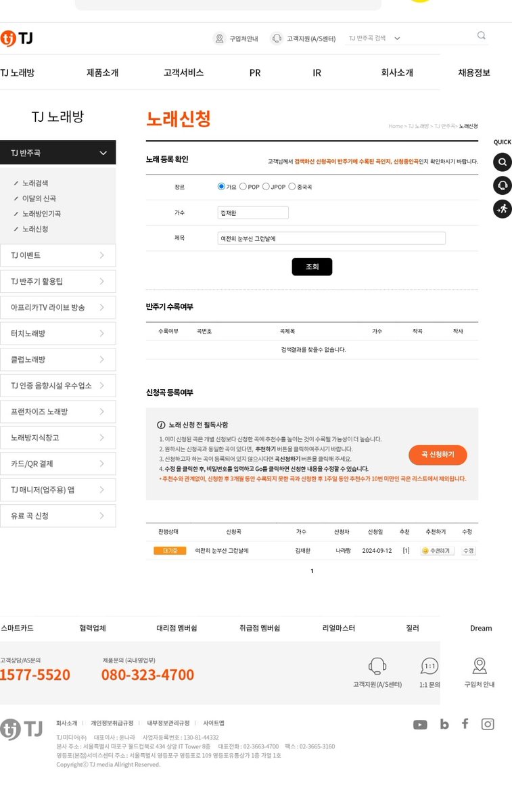The width and height of the screenshot is (512, 812).
Task: Click the black 조회 search button
Action: 312,267
